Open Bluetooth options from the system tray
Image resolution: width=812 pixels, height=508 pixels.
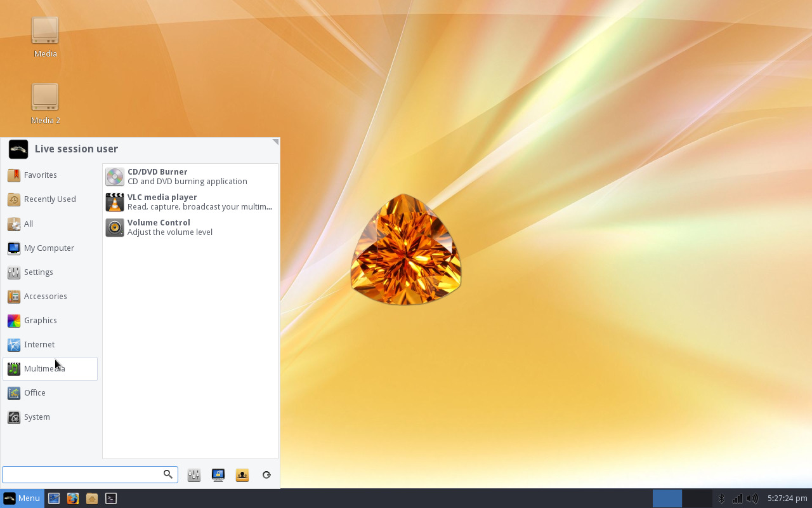[721, 498]
